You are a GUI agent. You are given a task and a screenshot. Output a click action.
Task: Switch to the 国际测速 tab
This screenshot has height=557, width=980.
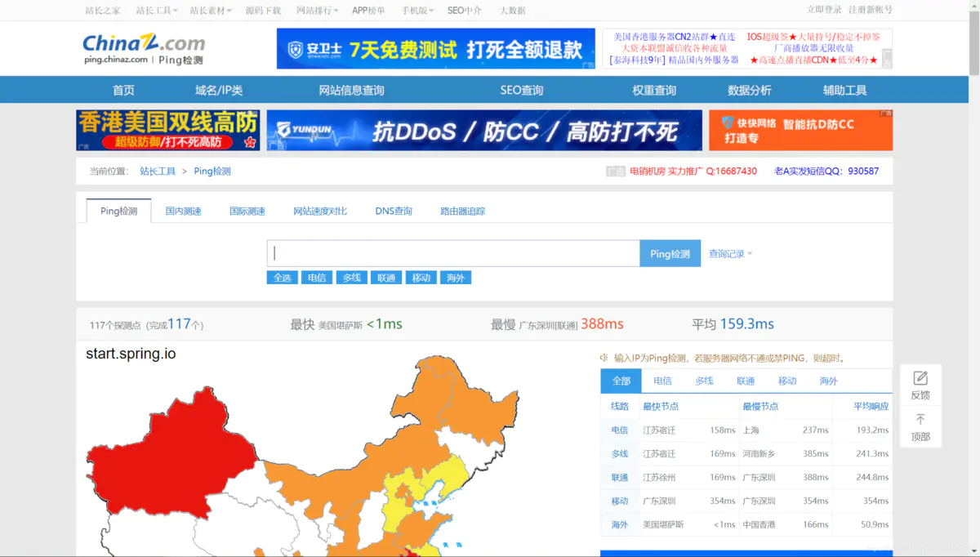click(x=247, y=211)
